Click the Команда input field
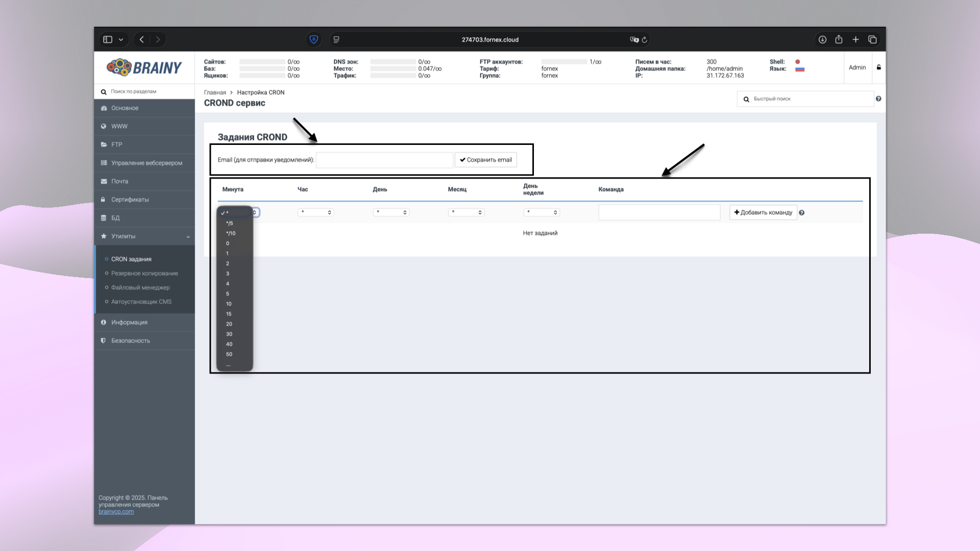Viewport: 980px width, 551px height. [659, 213]
